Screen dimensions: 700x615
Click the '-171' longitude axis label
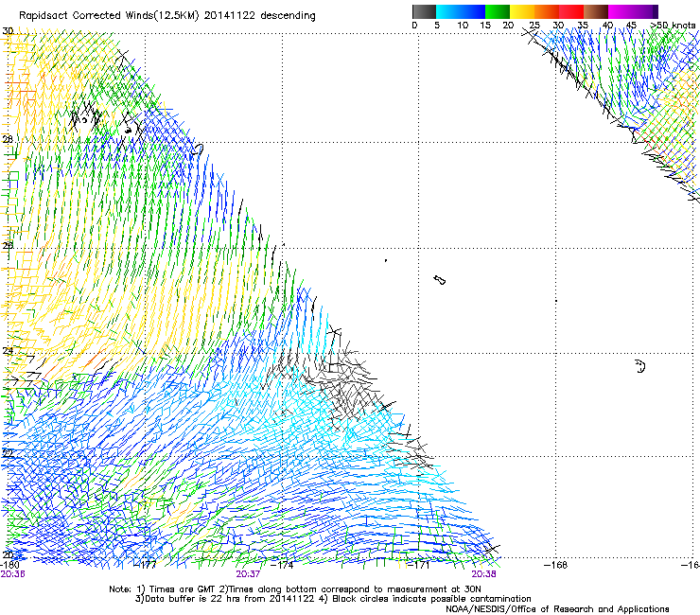click(x=419, y=565)
